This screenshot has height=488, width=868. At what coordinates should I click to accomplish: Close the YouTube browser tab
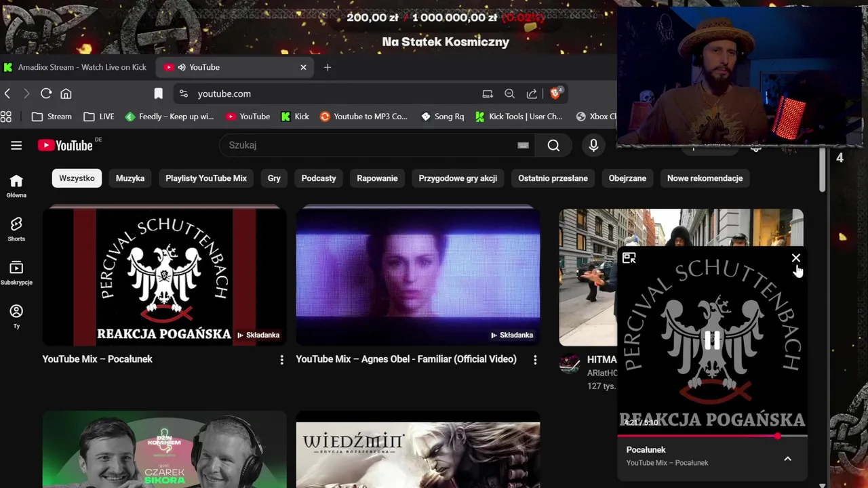303,67
